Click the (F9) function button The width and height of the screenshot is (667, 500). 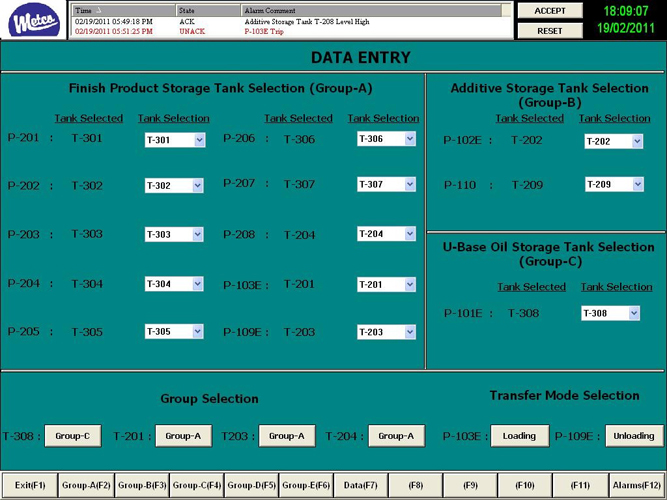(x=470, y=486)
